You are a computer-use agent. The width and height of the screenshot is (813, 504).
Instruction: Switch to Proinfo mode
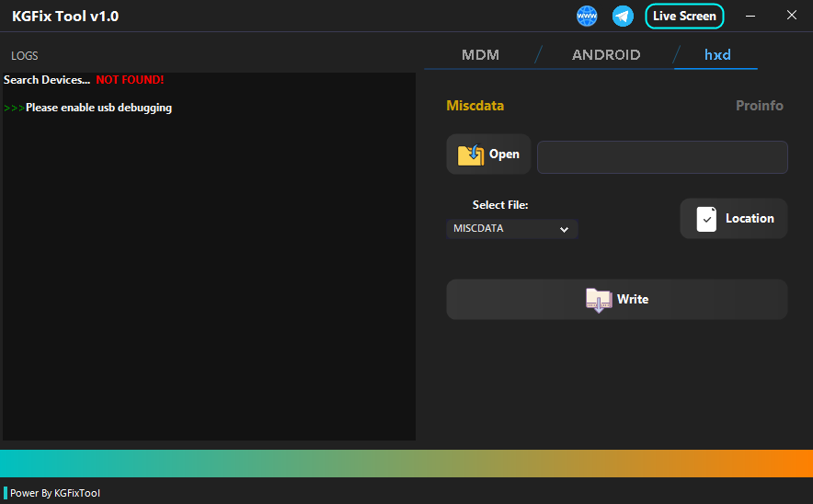pos(759,106)
